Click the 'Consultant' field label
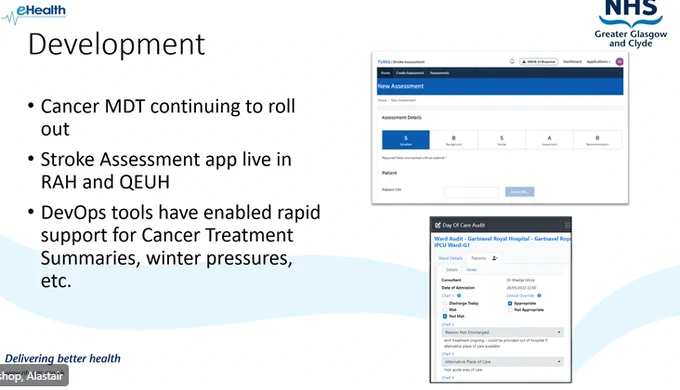The width and height of the screenshot is (680, 390). click(451, 280)
